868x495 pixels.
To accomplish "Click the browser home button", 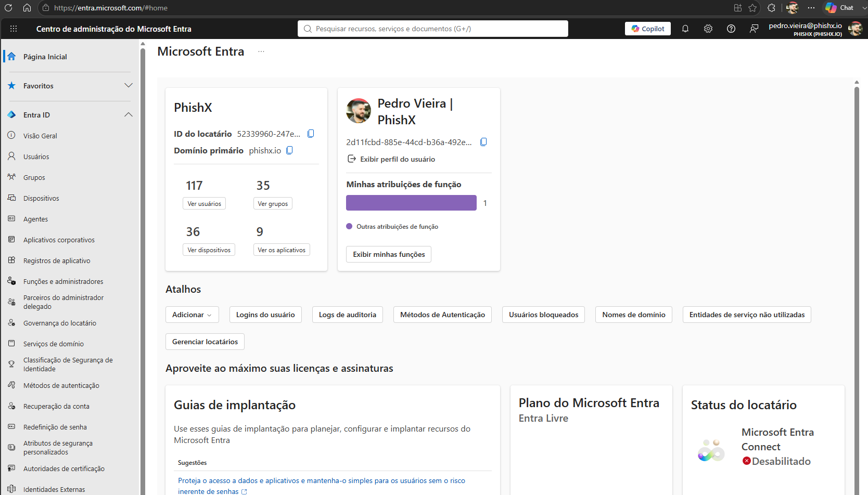I will [27, 8].
